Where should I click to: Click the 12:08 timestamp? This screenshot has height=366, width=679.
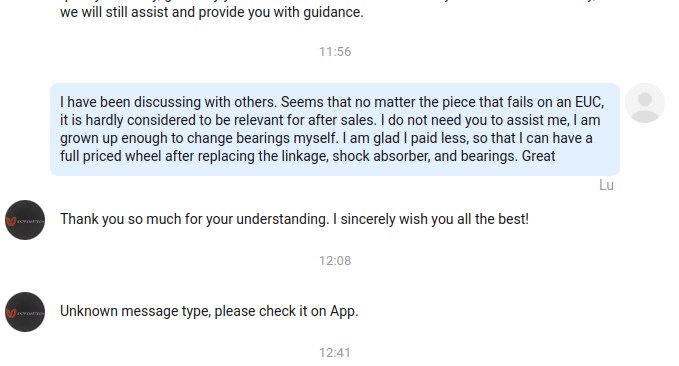335,261
